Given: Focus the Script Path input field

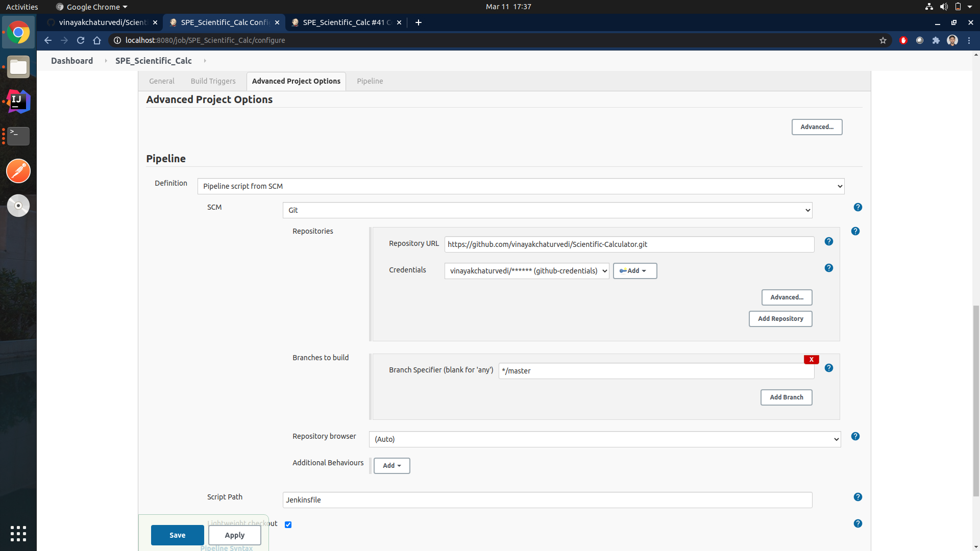Looking at the screenshot, I should pos(547,500).
